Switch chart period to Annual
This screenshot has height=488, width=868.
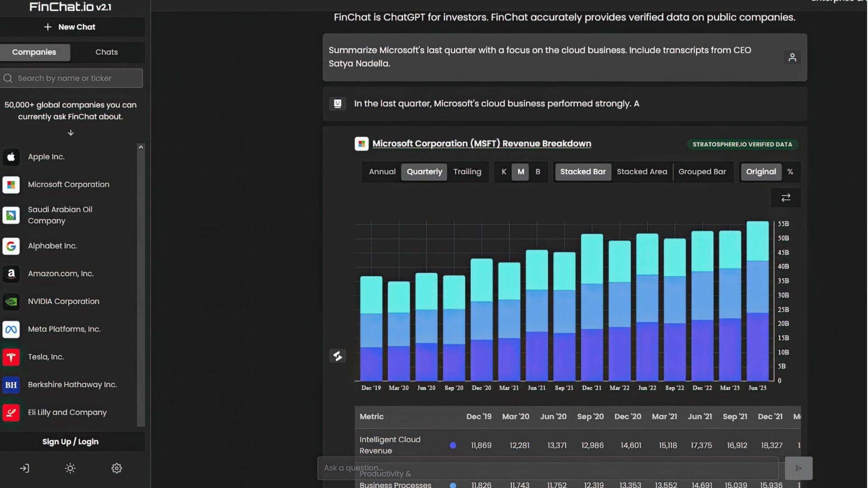pyautogui.click(x=382, y=172)
